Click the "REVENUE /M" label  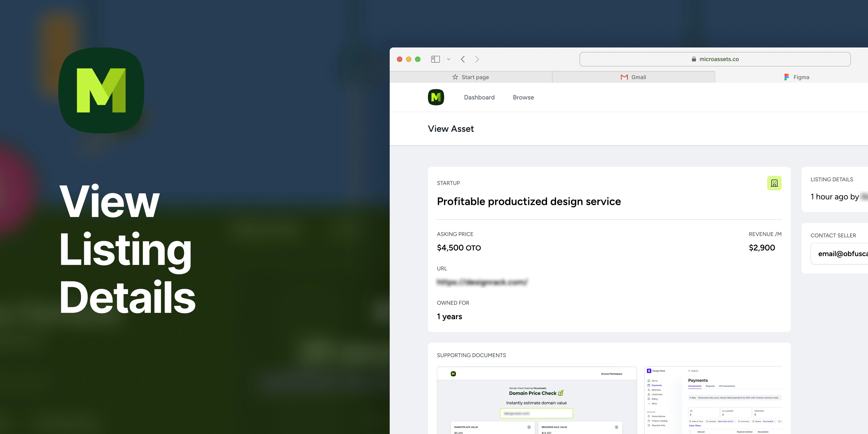pyautogui.click(x=765, y=234)
